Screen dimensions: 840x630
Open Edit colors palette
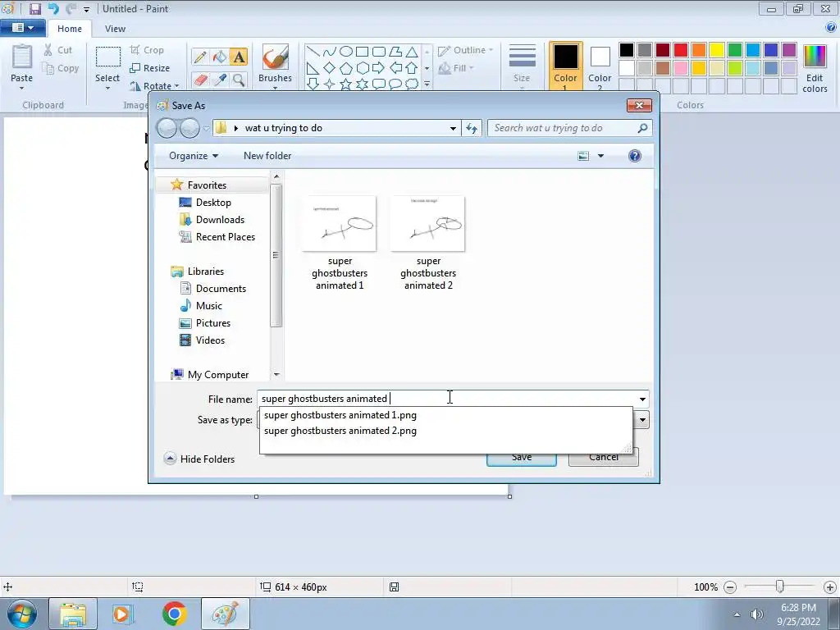(x=815, y=69)
